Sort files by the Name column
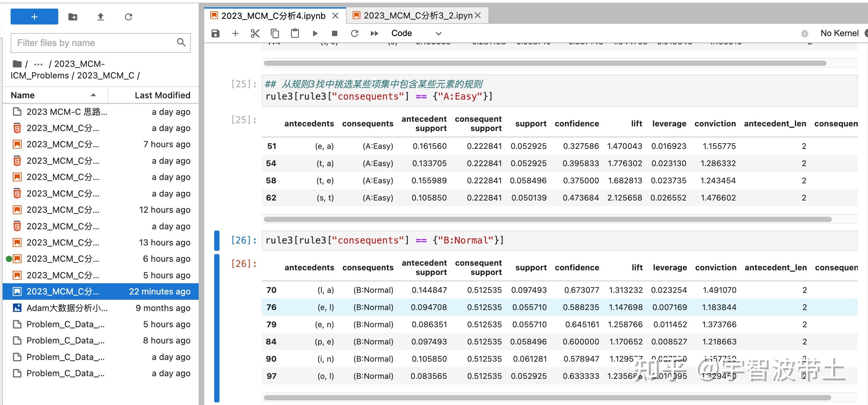 pyautogui.click(x=23, y=95)
